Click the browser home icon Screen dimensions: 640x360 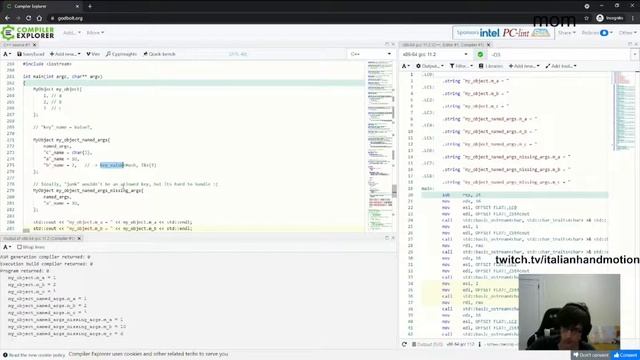coord(39,18)
